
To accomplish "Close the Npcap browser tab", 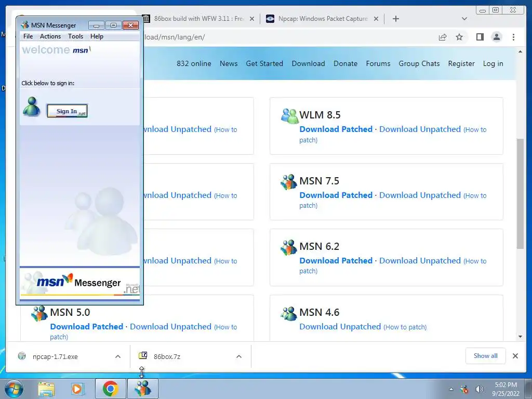I will click(376, 19).
